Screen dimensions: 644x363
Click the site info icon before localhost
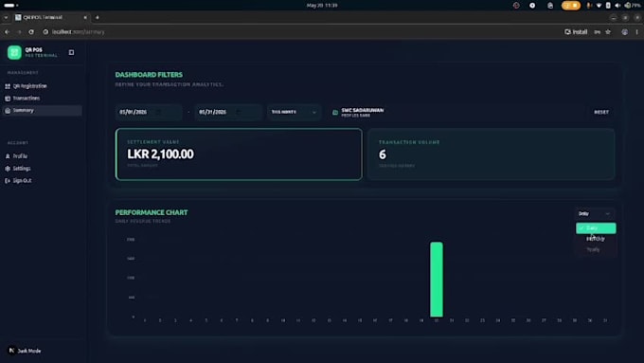point(45,32)
